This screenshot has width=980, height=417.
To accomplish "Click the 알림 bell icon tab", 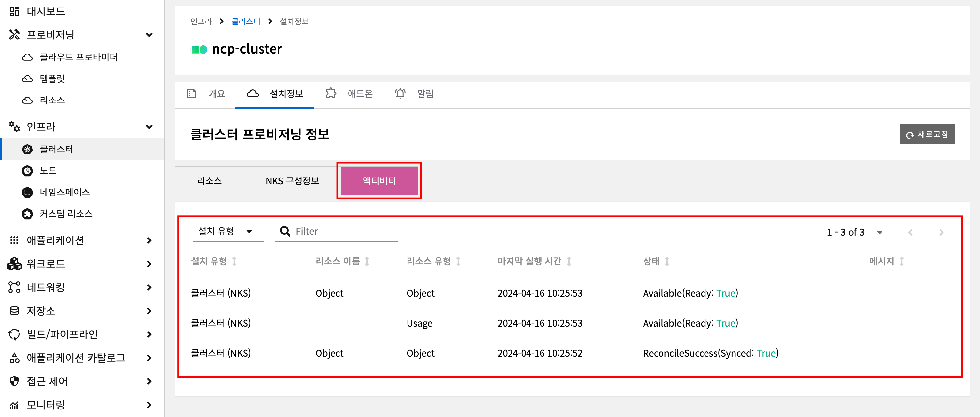I will [x=400, y=93].
